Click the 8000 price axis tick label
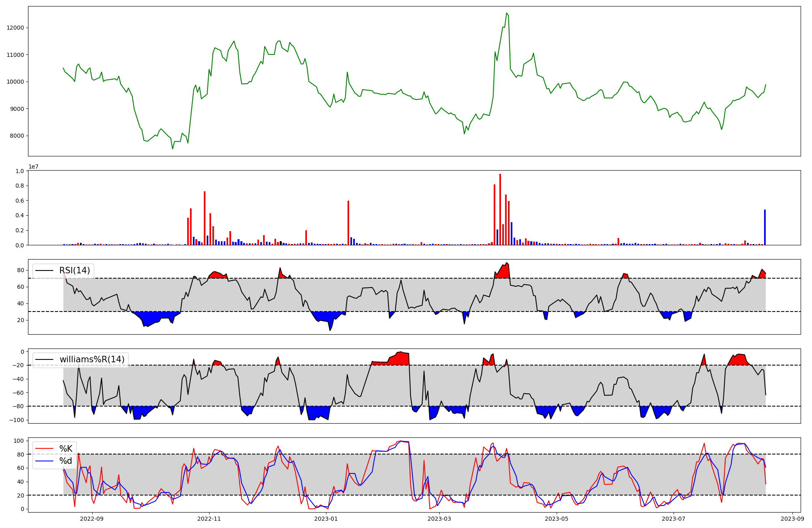The image size is (812, 528). [x=17, y=136]
